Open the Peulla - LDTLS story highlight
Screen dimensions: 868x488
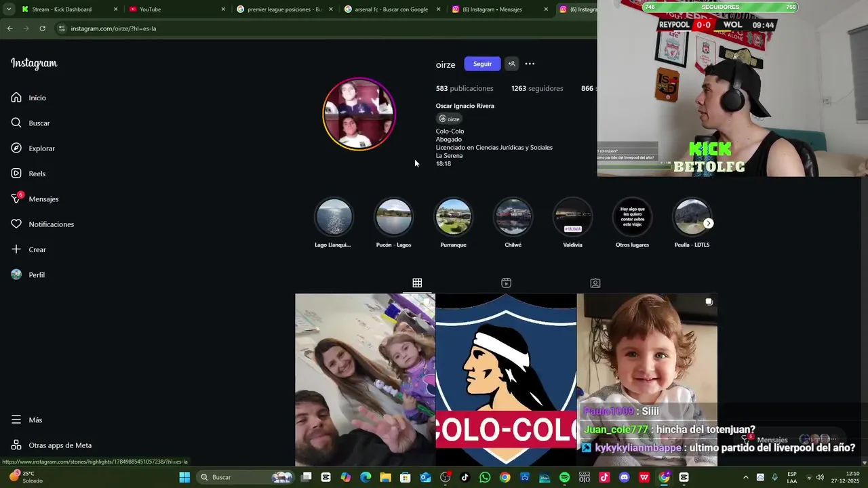692,223
